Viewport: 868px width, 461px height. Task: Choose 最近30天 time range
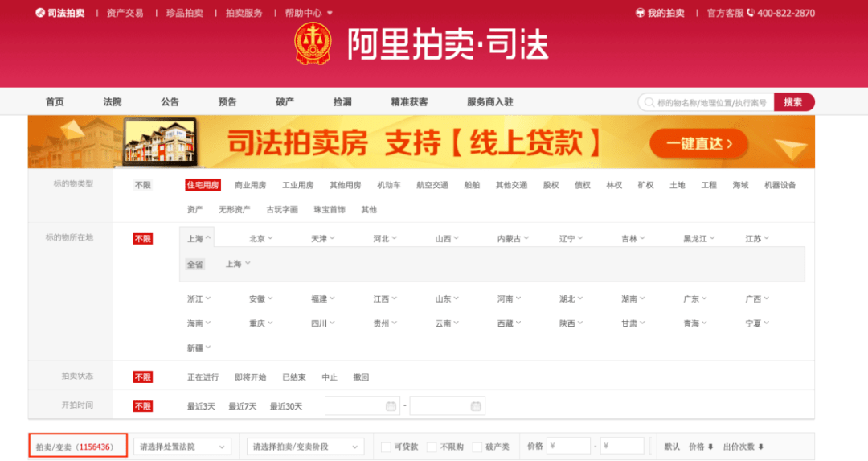(285, 406)
